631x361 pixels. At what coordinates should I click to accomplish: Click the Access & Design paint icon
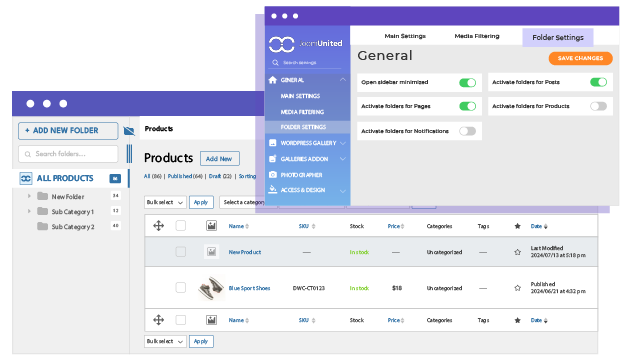273,190
